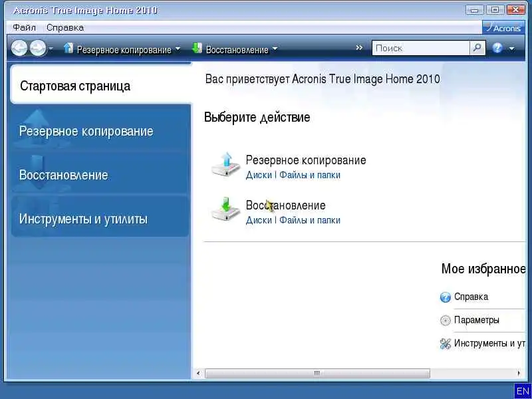Open the help dropdown arrow in toolbar
Screen dimensions: 532x399
tap(512, 49)
